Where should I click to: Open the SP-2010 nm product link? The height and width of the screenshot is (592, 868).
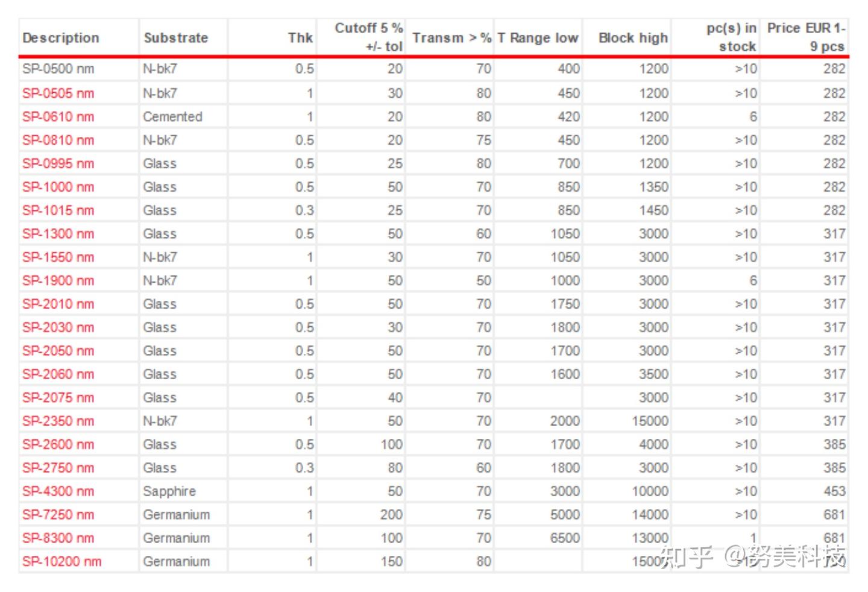(58, 304)
